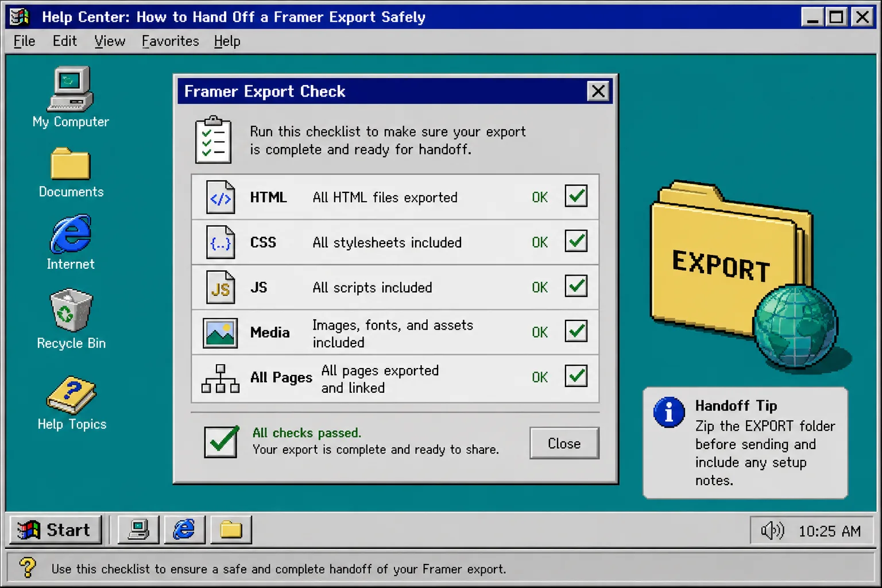Click 'All stylesheets included' text
Screen dimensions: 882x588
tap(387, 242)
